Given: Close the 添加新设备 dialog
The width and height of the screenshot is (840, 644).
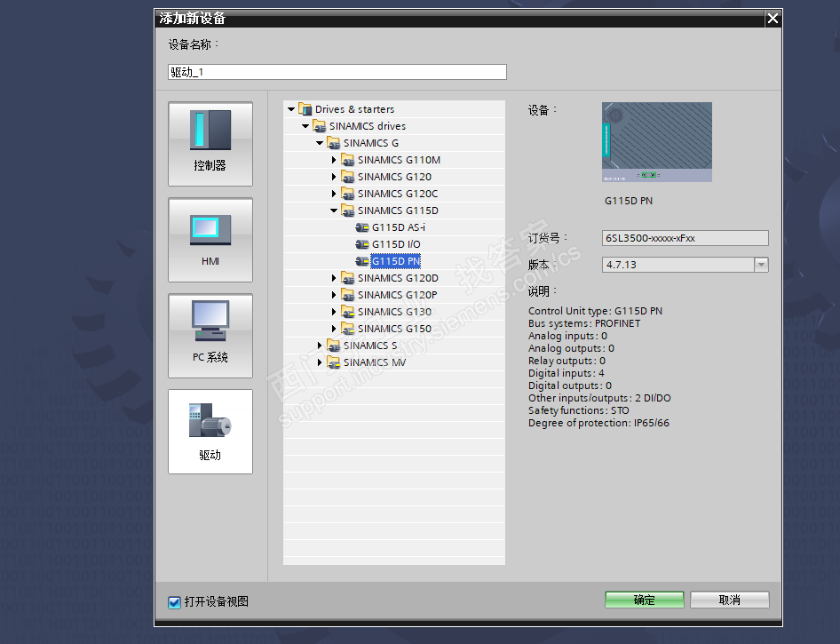Looking at the screenshot, I should coord(773,19).
